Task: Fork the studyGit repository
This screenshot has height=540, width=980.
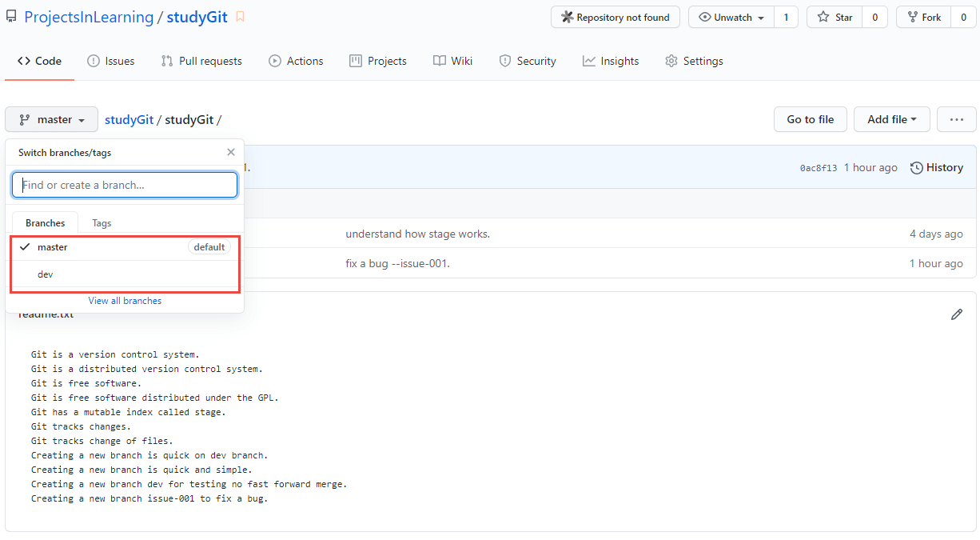Action: 923,17
